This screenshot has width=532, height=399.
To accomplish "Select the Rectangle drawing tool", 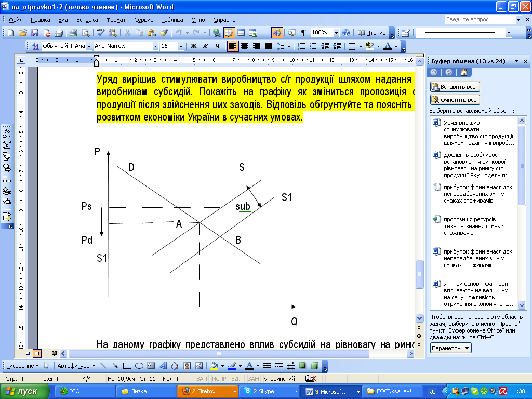I will tap(127, 366).
